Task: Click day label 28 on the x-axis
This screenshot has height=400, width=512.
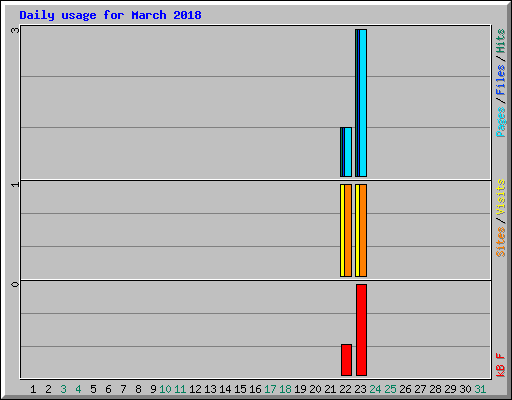Action: [435, 389]
